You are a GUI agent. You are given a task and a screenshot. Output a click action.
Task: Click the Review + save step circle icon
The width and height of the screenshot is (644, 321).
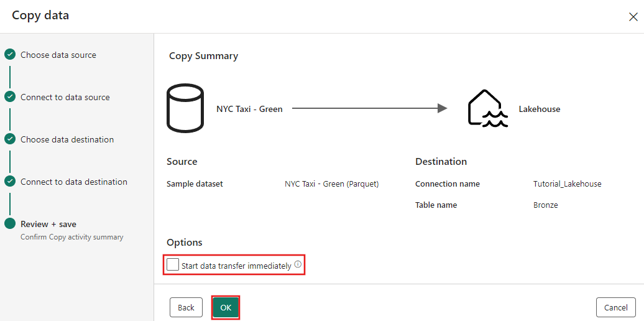coord(10,223)
